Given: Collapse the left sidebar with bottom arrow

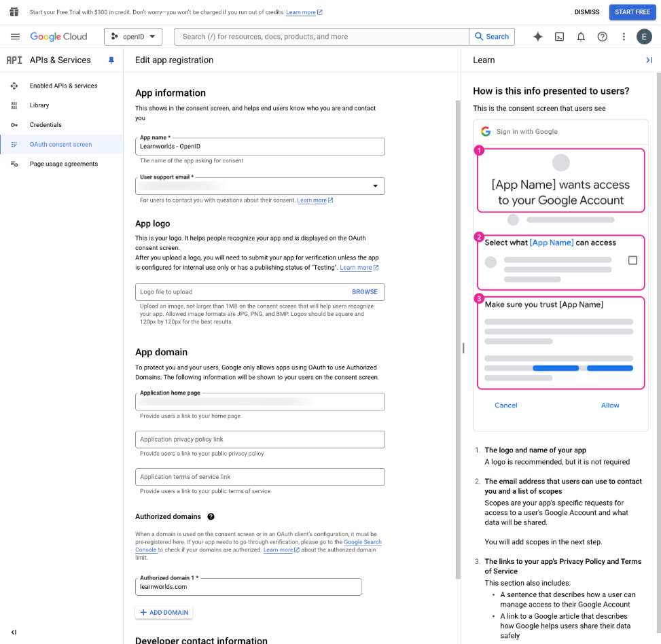Looking at the screenshot, I should (14, 632).
